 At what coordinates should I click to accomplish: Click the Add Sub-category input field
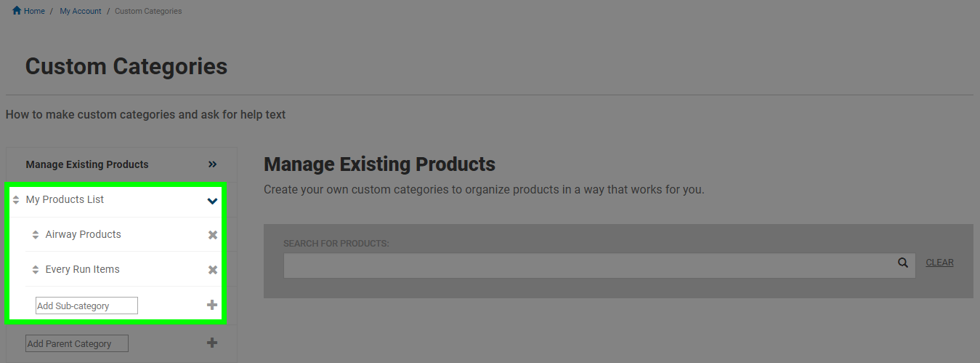(86, 306)
